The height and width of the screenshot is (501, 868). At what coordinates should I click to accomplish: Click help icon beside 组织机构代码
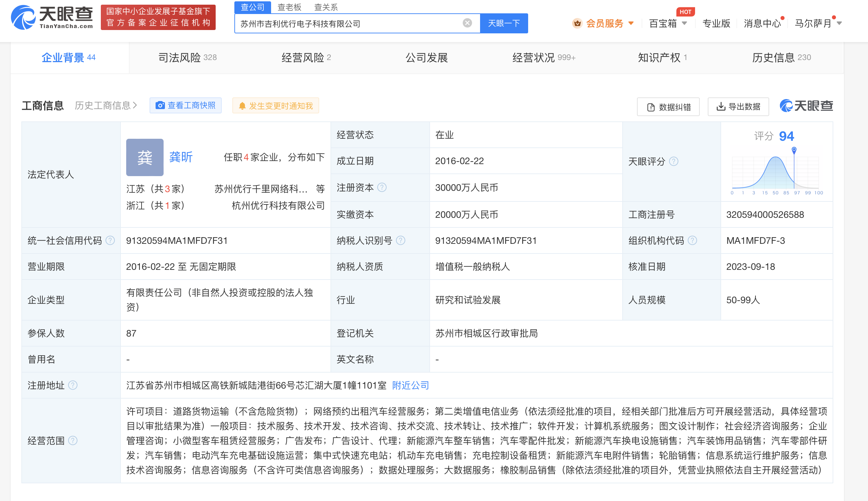pos(692,240)
